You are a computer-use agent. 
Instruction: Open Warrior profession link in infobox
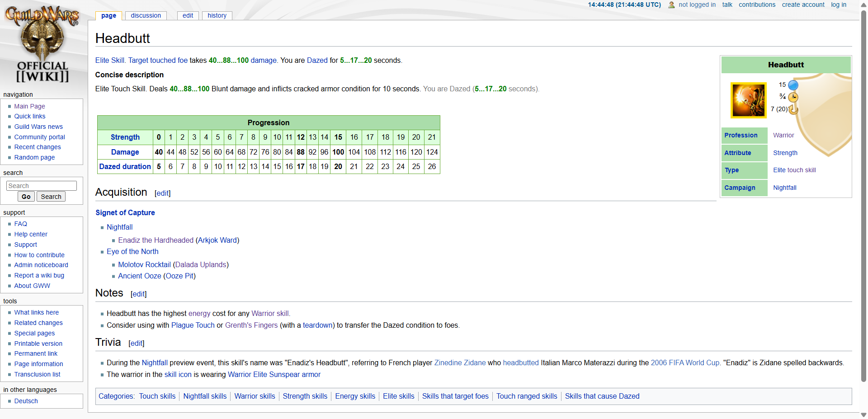(x=783, y=135)
